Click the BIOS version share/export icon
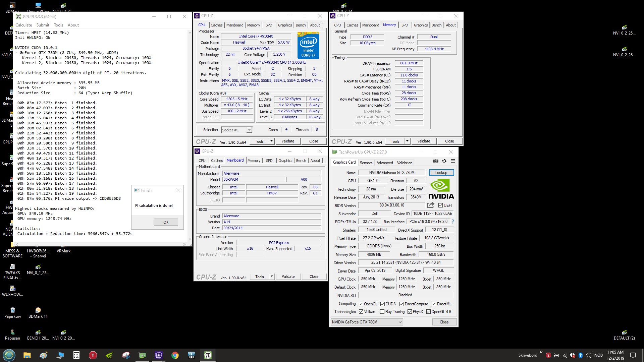 (x=431, y=205)
